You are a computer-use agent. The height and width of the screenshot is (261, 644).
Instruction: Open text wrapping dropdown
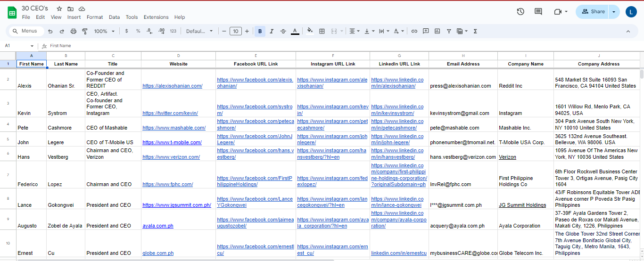(384, 31)
